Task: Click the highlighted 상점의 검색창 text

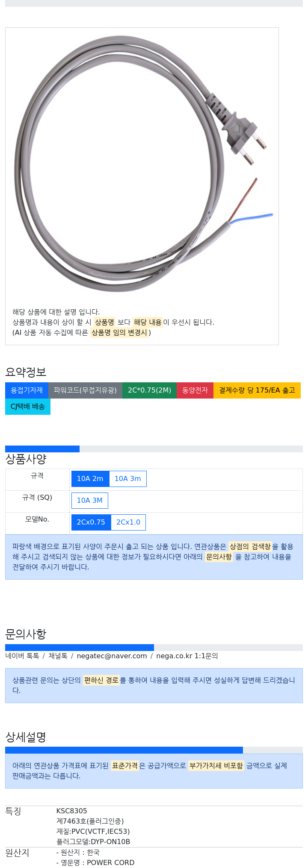Action: coord(250,547)
